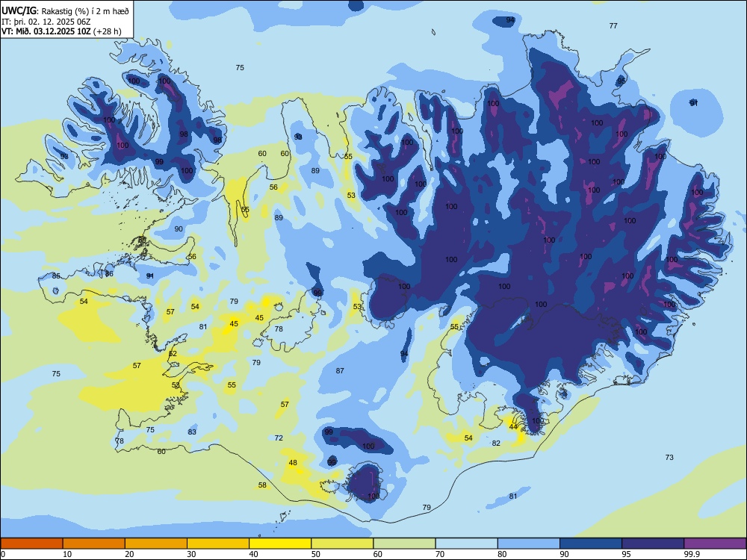Select the humidity value 72 on the map

[279, 438]
